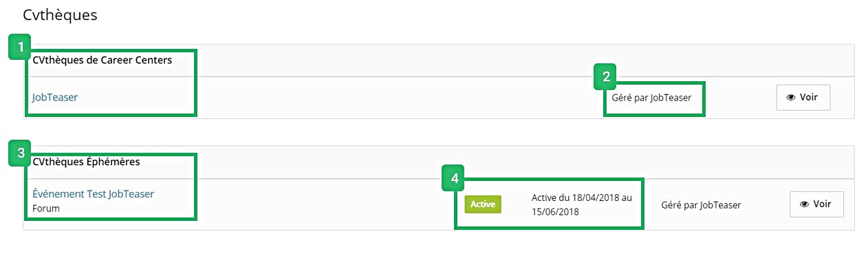The height and width of the screenshot is (256, 868).
Task: Select the CVthèques Éphémères section header
Action: (x=87, y=162)
